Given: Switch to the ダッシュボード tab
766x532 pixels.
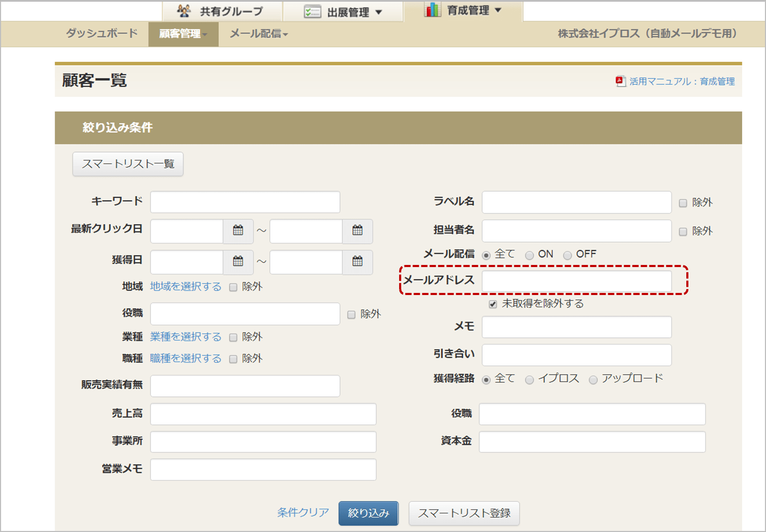Looking at the screenshot, I should tap(100, 34).
